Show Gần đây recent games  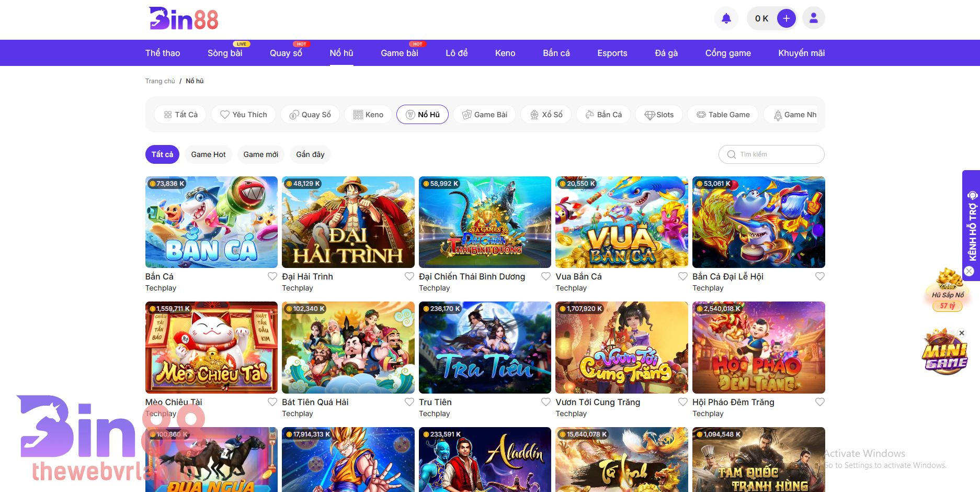310,154
